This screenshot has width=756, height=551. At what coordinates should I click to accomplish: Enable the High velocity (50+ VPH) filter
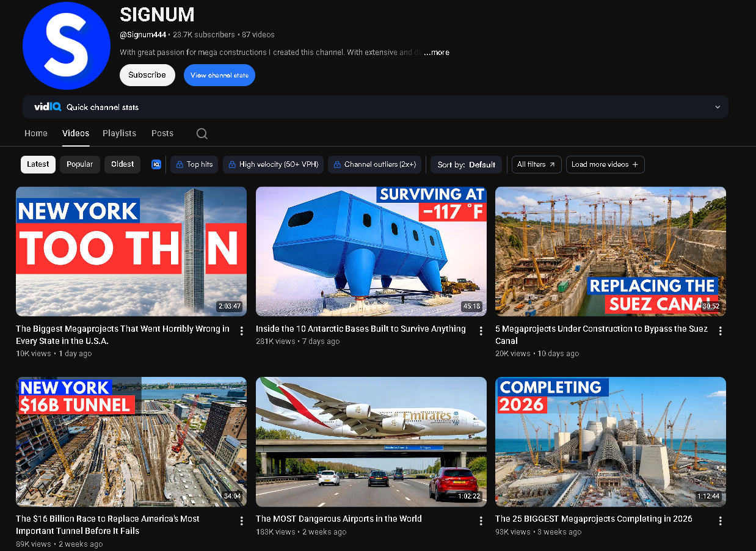point(273,164)
